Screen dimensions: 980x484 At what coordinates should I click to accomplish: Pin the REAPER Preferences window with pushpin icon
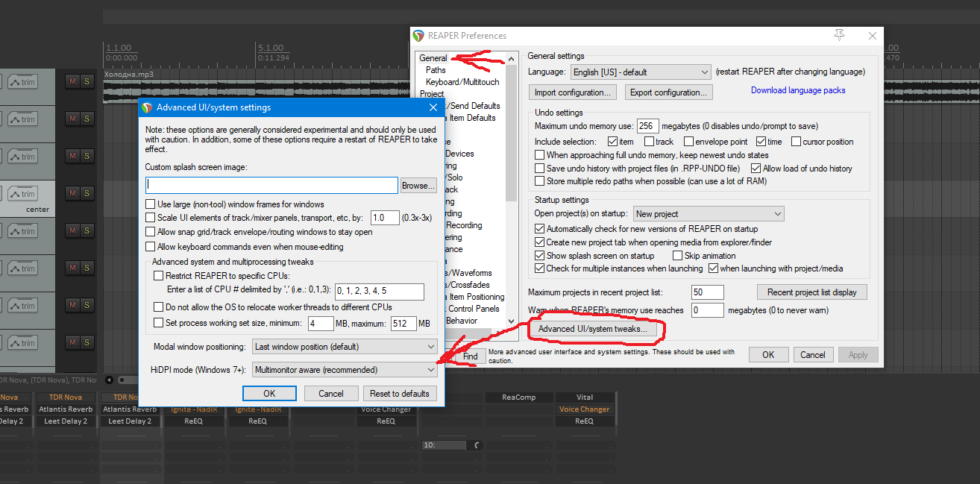[x=839, y=35]
